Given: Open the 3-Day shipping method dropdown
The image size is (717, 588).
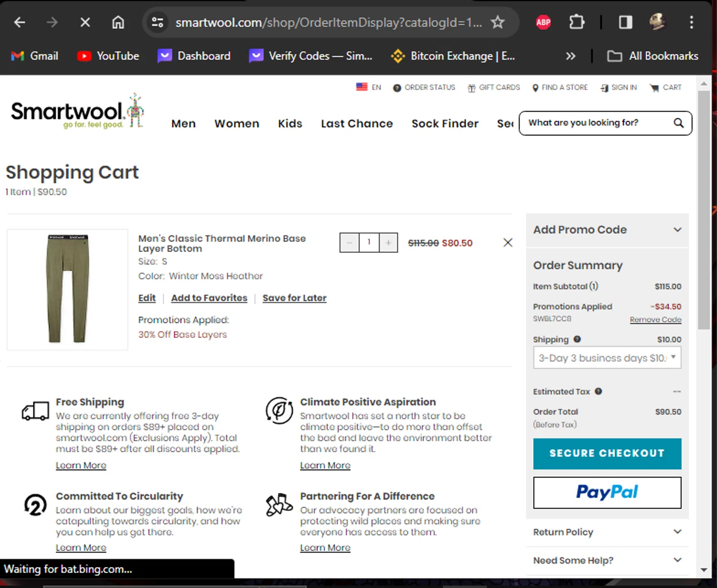Looking at the screenshot, I should coord(607,358).
